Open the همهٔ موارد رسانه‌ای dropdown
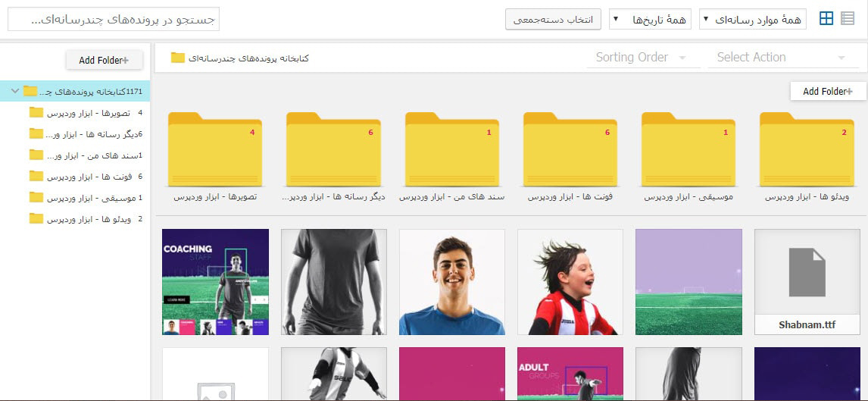Image resolution: width=868 pixels, height=401 pixels. tap(753, 20)
